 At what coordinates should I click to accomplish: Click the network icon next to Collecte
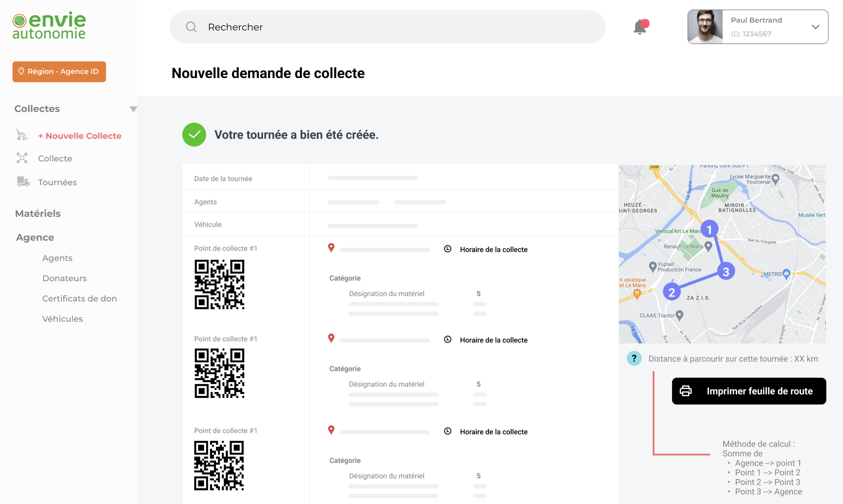click(21, 158)
